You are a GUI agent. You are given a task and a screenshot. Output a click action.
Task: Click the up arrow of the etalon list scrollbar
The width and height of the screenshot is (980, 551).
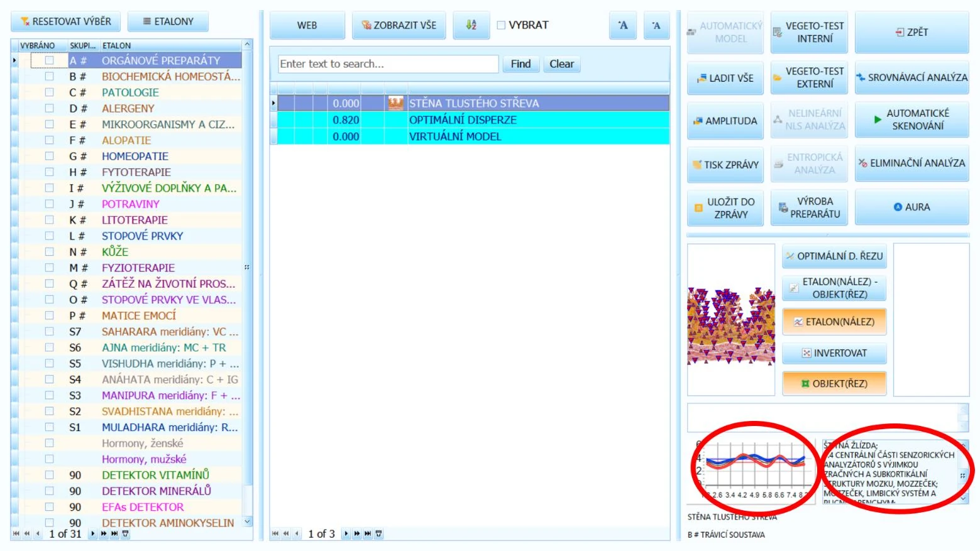[x=247, y=45]
